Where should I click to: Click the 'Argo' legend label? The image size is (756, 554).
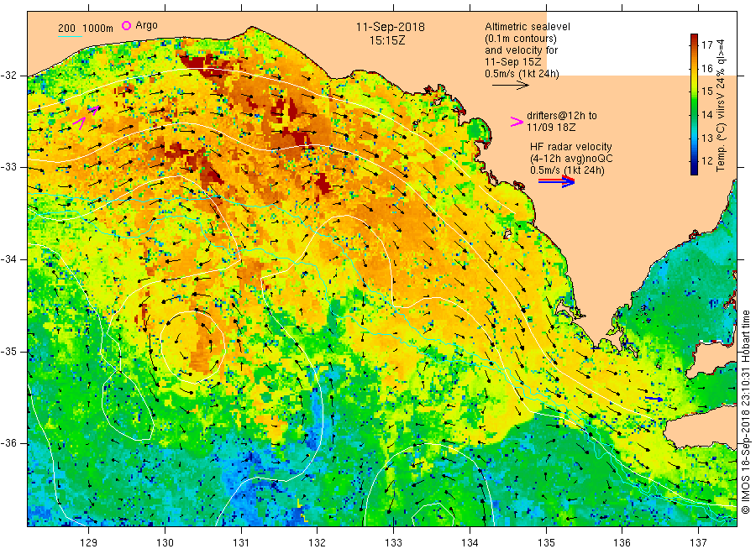pyautogui.click(x=146, y=25)
